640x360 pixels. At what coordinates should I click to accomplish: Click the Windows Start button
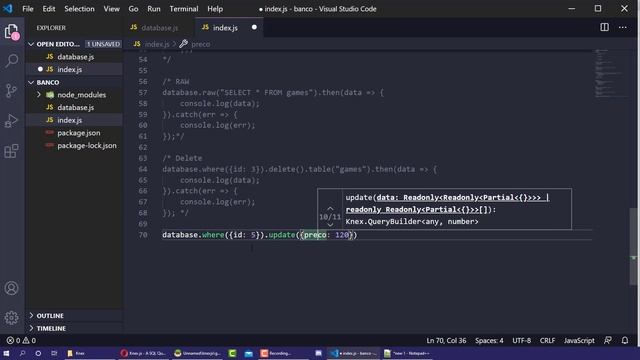coord(7,353)
